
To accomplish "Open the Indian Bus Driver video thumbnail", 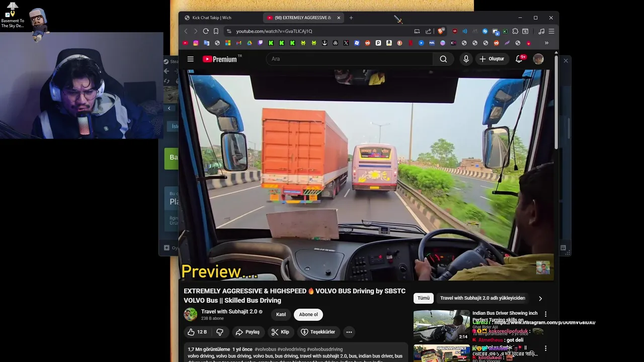I will tap(441, 326).
